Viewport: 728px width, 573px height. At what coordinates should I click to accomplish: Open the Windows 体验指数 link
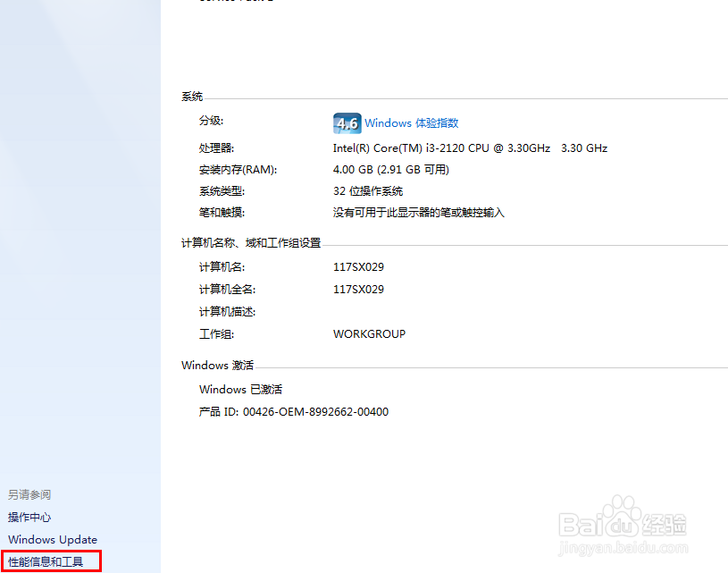(x=412, y=123)
